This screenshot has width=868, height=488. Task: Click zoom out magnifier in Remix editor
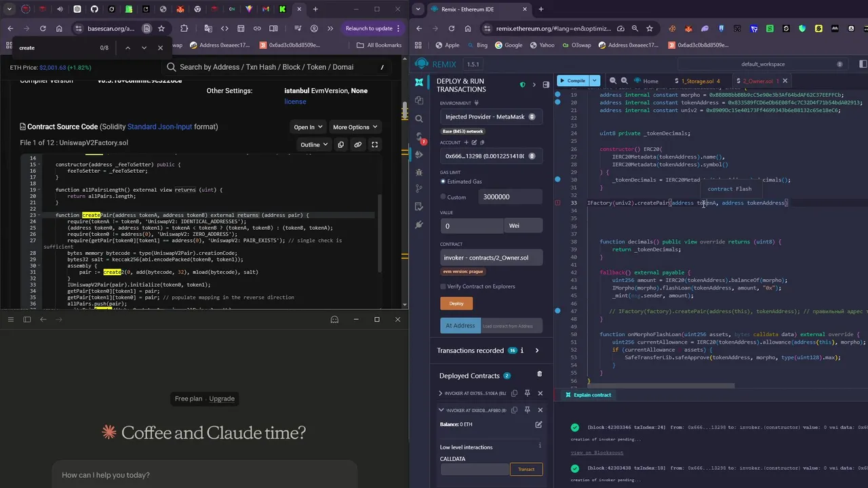tap(613, 81)
